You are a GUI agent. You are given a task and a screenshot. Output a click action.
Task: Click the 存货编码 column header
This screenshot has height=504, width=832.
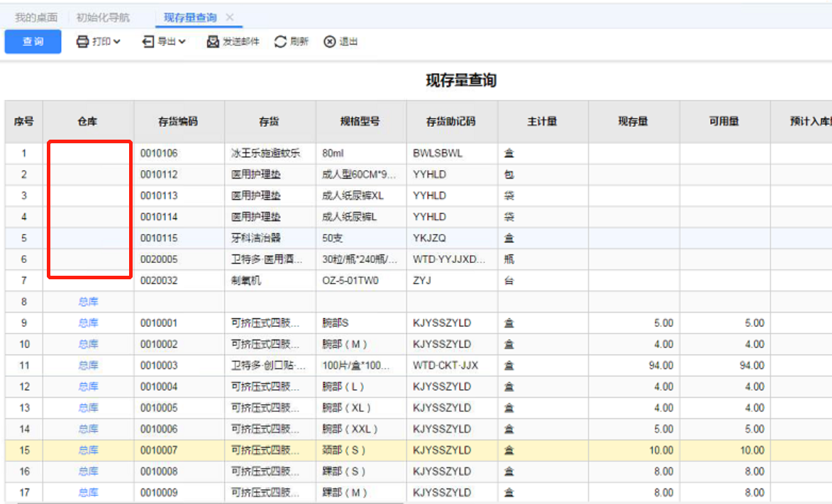click(x=179, y=121)
